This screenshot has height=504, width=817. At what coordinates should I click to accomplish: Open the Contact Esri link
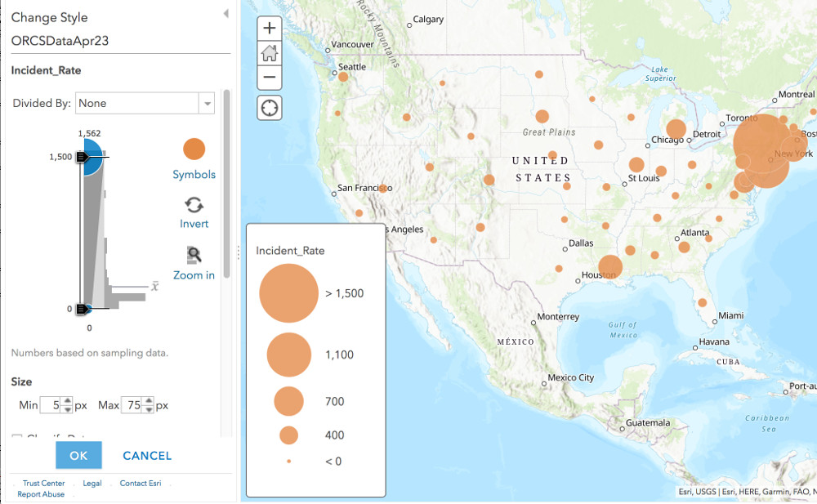point(140,484)
